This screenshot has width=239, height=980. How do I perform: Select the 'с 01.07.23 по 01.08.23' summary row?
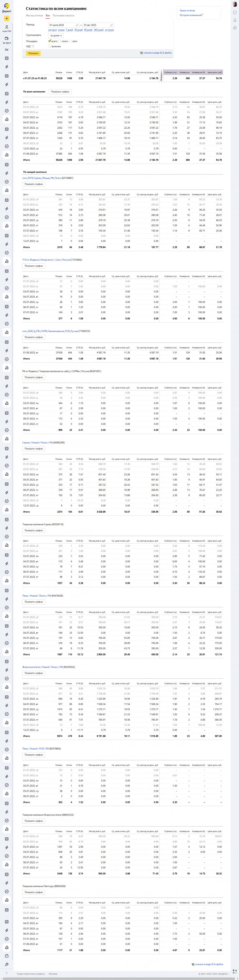[123, 78]
